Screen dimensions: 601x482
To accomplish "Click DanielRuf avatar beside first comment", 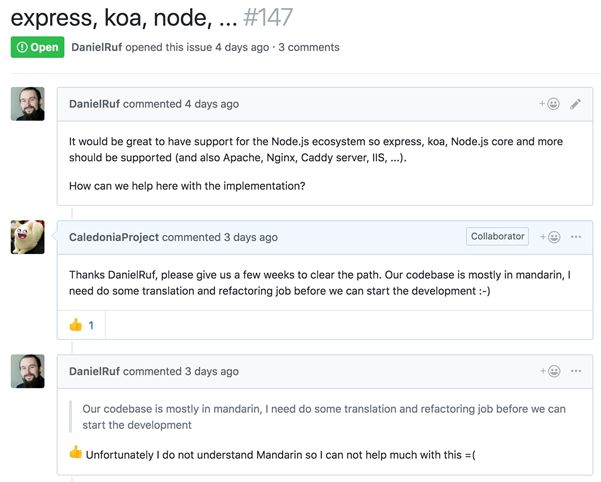I will coord(28,104).
